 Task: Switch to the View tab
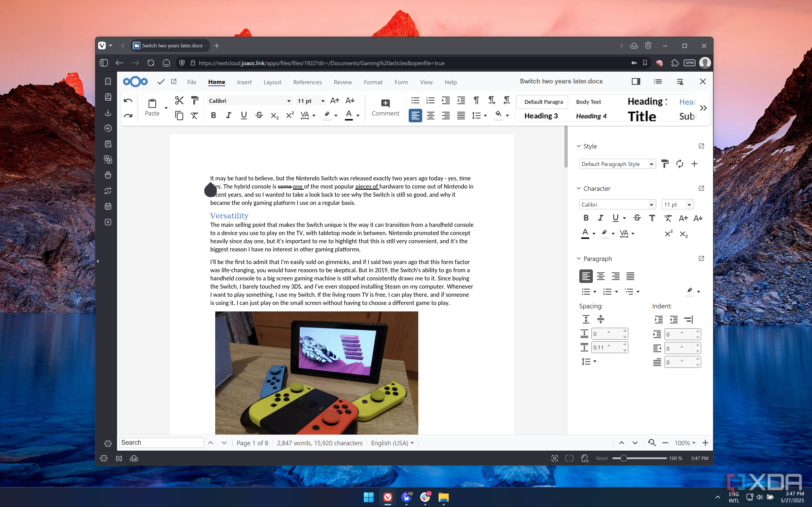click(x=426, y=82)
